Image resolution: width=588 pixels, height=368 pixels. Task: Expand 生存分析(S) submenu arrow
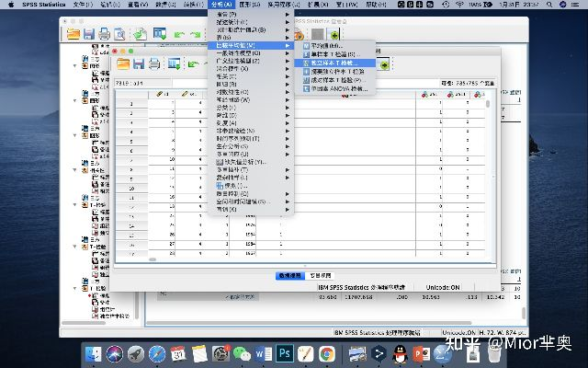click(x=288, y=146)
